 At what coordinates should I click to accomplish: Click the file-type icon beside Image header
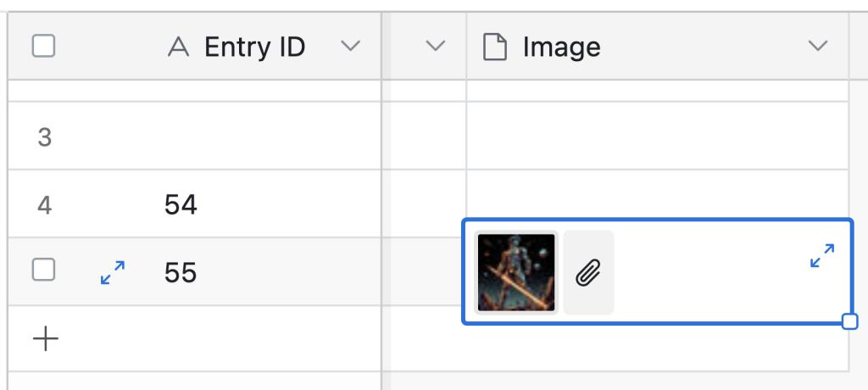[x=494, y=47]
